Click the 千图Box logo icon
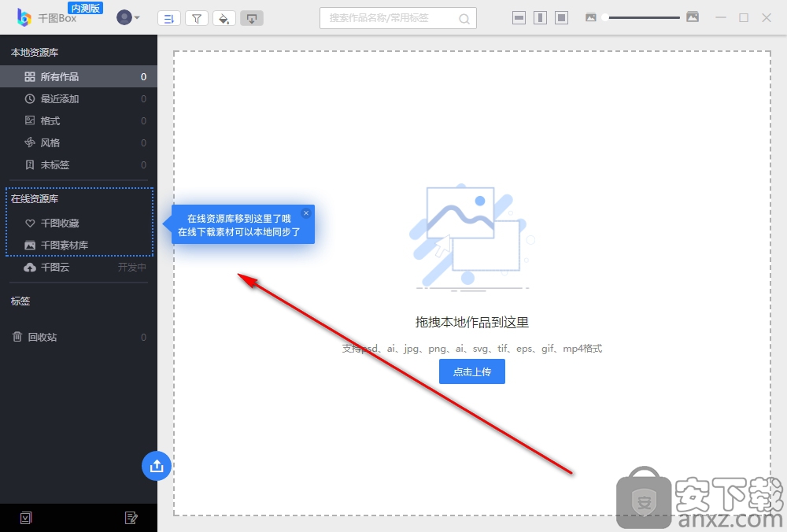 tap(24, 18)
